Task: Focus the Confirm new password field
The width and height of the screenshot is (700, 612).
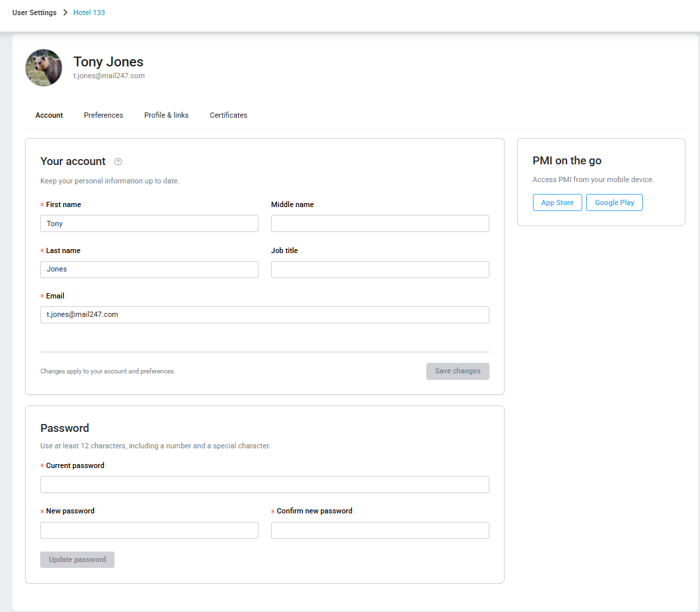Action: (380, 530)
